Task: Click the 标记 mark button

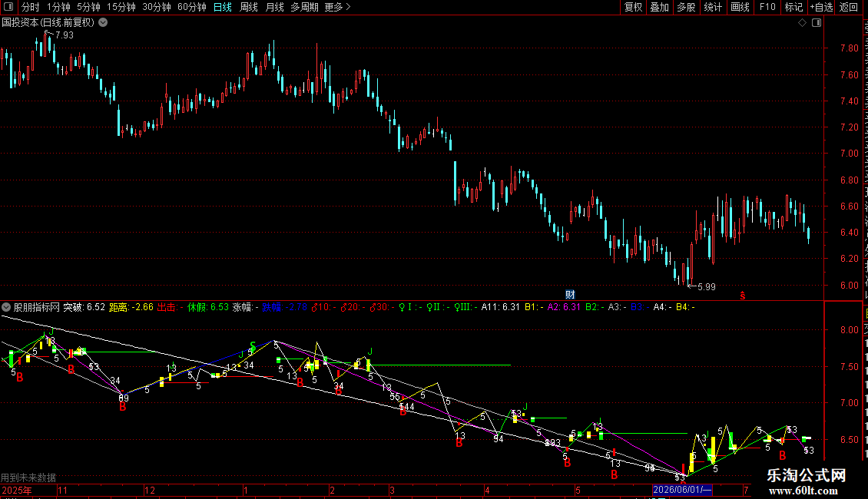Action: 793,7
